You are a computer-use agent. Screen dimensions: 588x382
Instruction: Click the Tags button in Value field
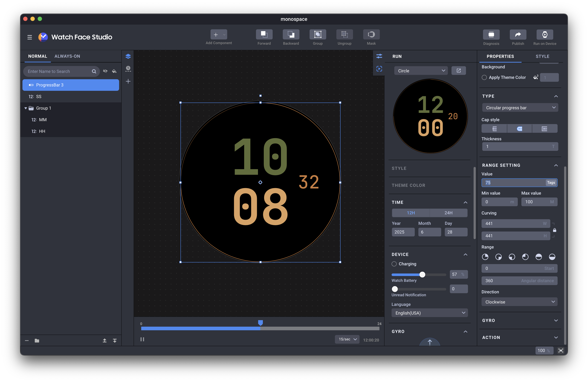(551, 183)
